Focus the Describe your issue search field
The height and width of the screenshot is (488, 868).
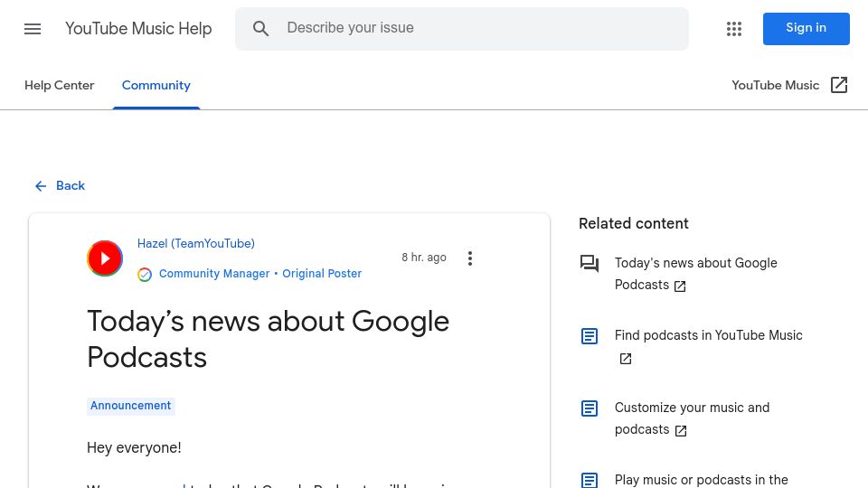(462, 29)
